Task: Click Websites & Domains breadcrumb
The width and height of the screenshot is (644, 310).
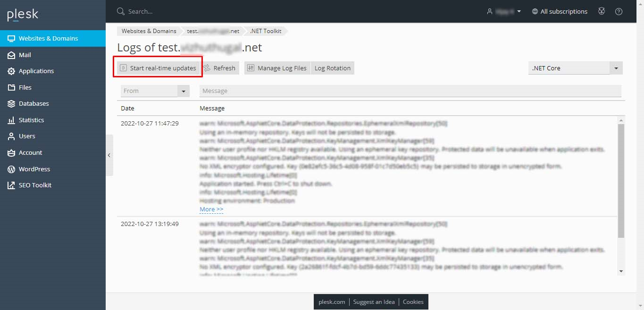Action: [x=149, y=31]
